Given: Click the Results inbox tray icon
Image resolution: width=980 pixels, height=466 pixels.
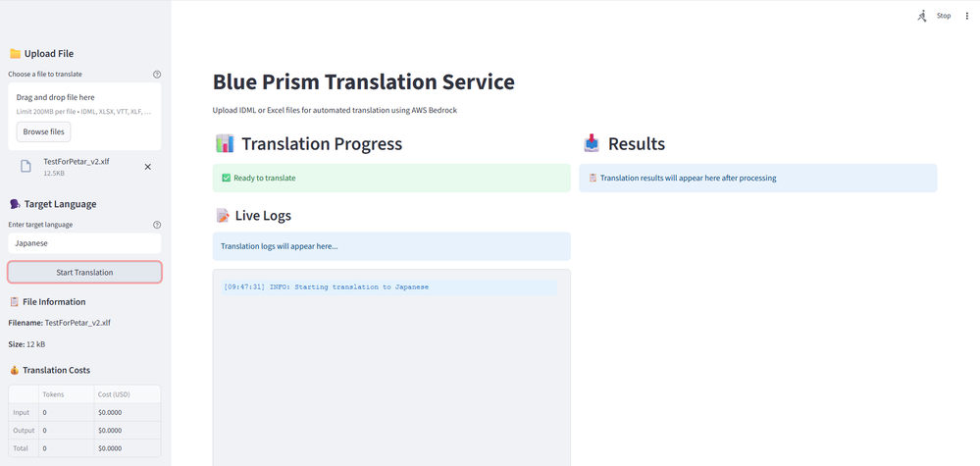Looking at the screenshot, I should [x=592, y=144].
